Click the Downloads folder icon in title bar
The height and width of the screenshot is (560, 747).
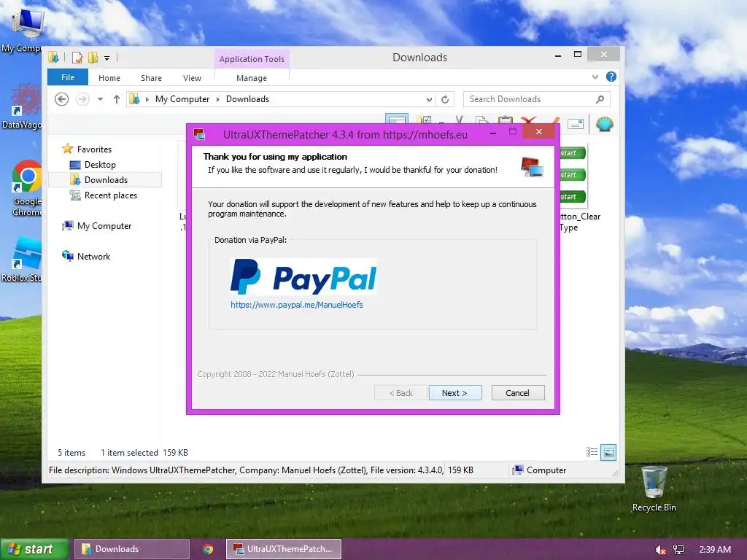point(53,58)
